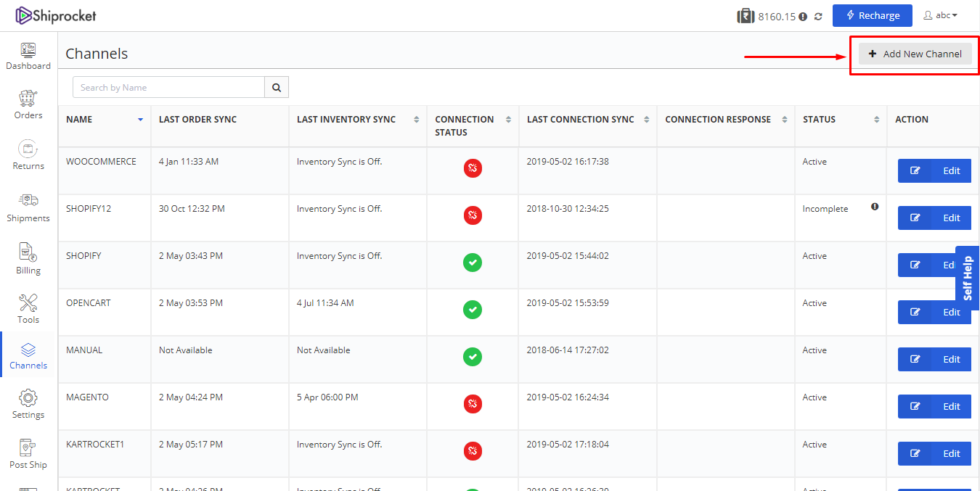Click SHOPIFY12 disconnected status icon

point(473,215)
